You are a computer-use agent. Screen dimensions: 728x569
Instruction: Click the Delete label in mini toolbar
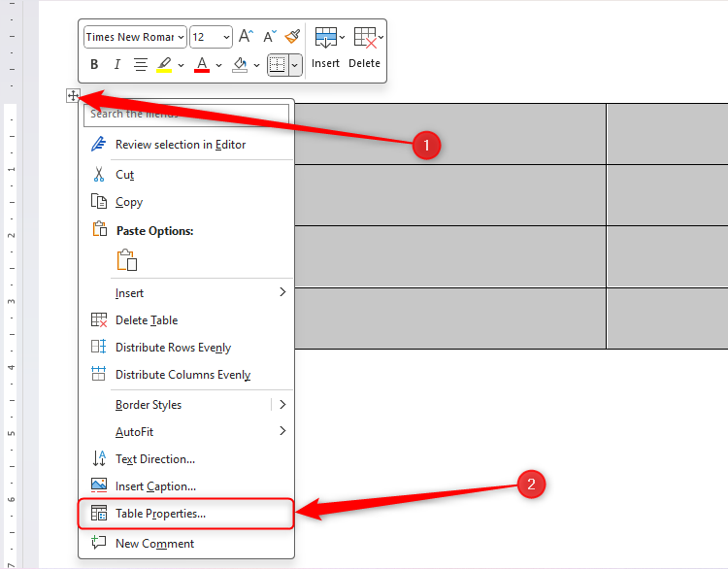[364, 63]
